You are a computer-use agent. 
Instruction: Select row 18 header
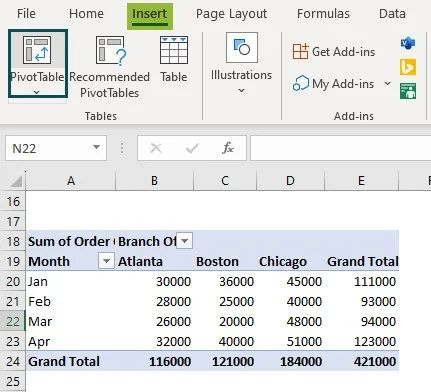[x=13, y=241]
